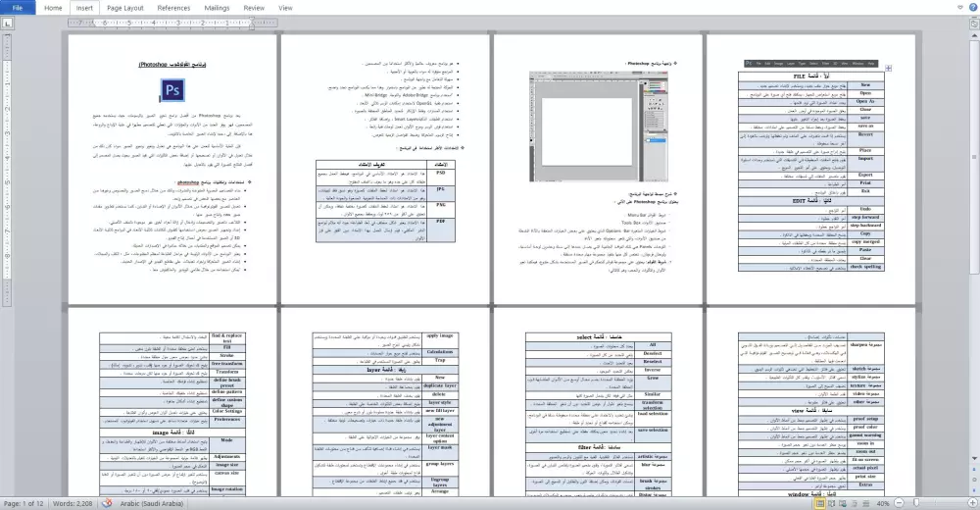Open the Mailings ribbon tab
The height and width of the screenshot is (510, 980).
click(x=217, y=8)
